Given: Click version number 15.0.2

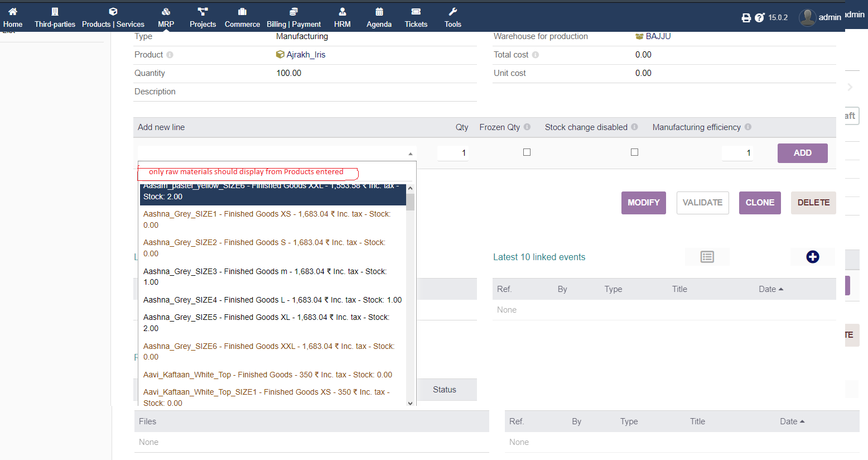Looking at the screenshot, I should click(778, 18).
